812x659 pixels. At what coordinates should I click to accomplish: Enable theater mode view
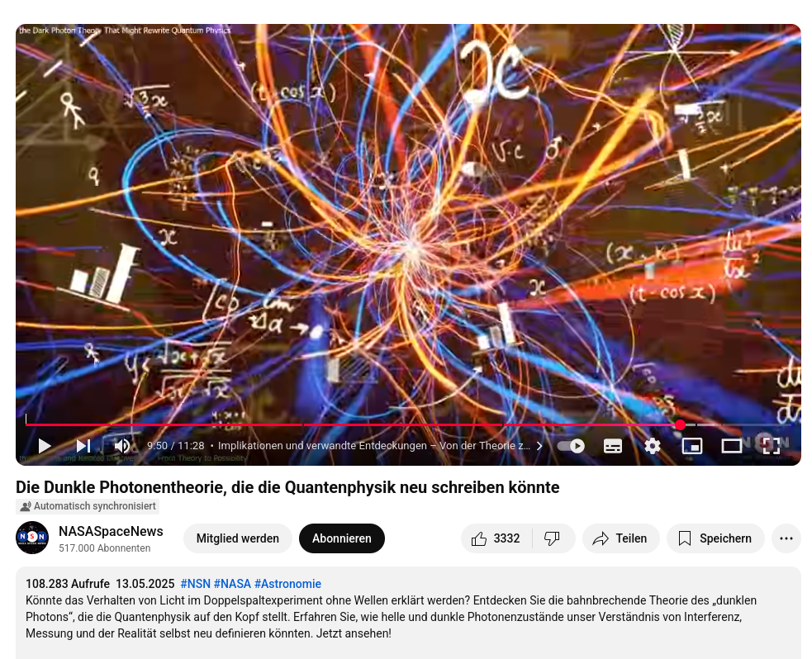[732, 446]
